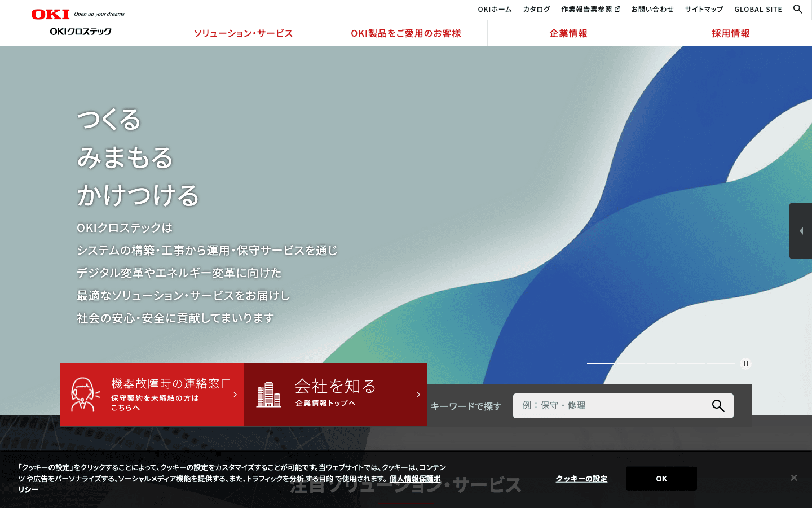The image size is (812, 508).
Task: Go to the OKIホーム link
Action: pyautogui.click(x=495, y=9)
